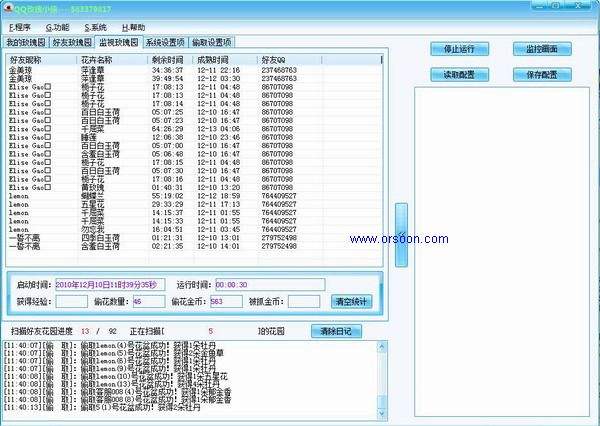Open the G.功能 menu

coord(57,27)
